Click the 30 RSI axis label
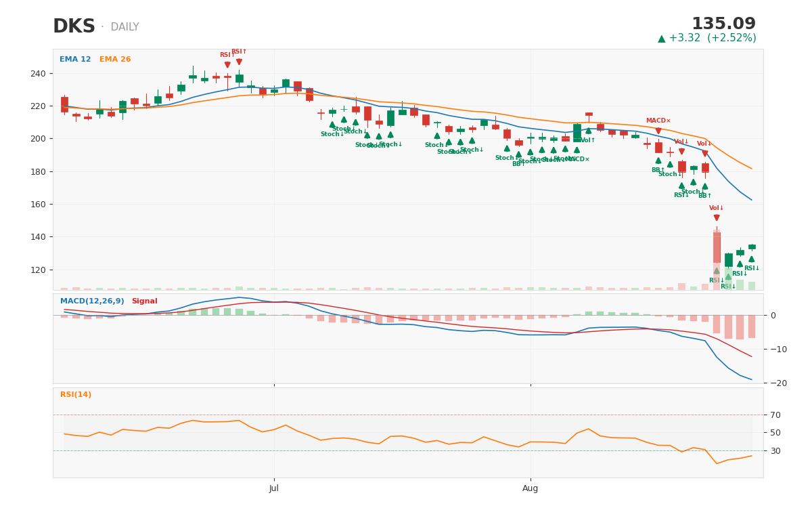 pos(775,450)
